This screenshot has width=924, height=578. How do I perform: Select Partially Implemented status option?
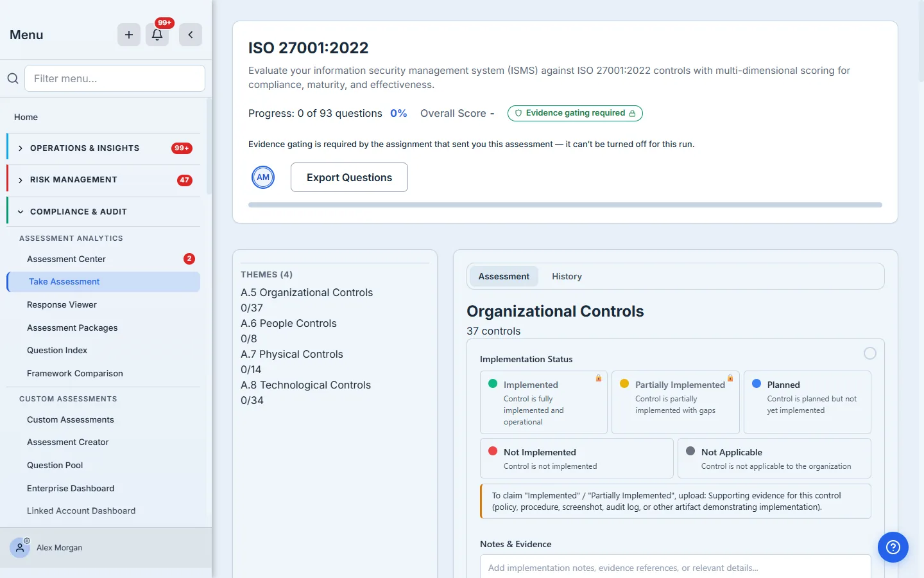pyautogui.click(x=676, y=403)
